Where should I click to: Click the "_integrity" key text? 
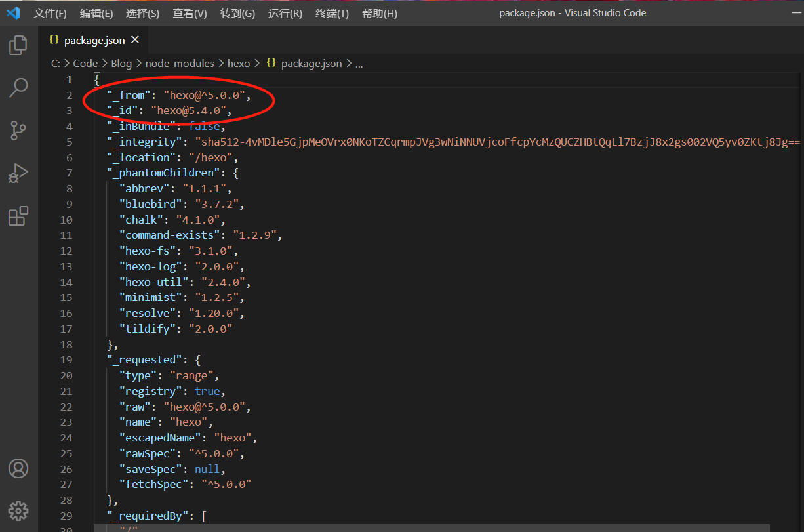(x=144, y=142)
